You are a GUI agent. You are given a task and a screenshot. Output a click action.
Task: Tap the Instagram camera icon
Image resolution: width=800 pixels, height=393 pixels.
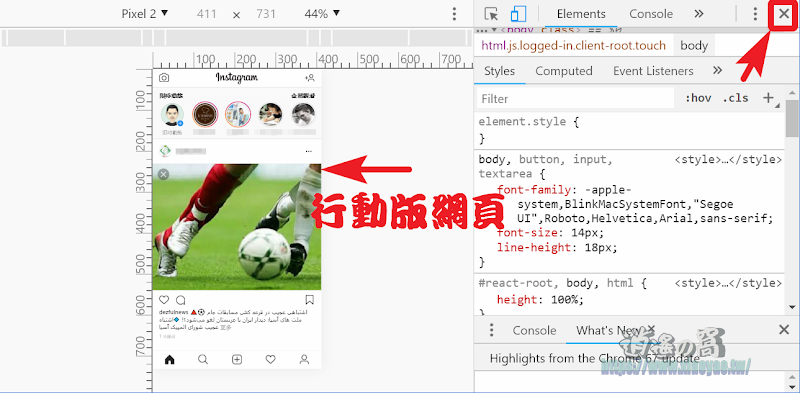pos(164,78)
